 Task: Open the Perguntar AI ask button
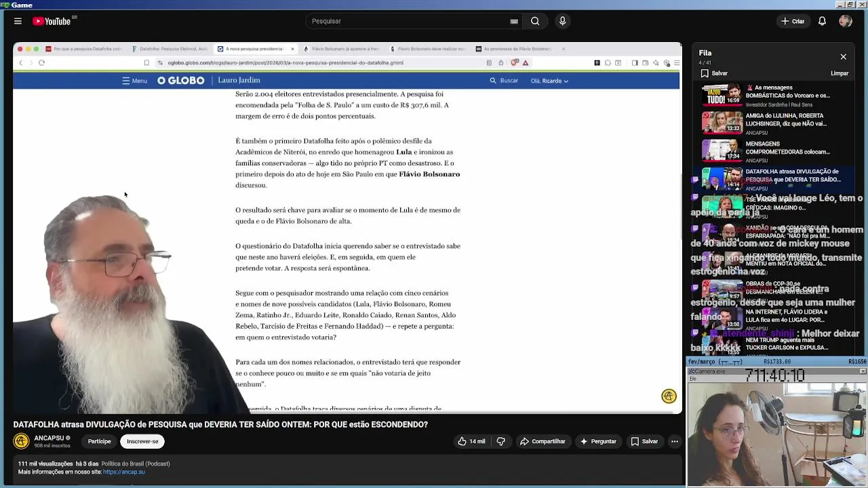click(x=597, y=441)
